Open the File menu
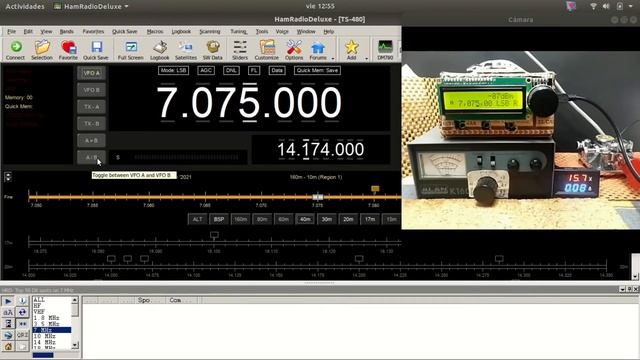This screenshot has width=640, height=360. 11,31
